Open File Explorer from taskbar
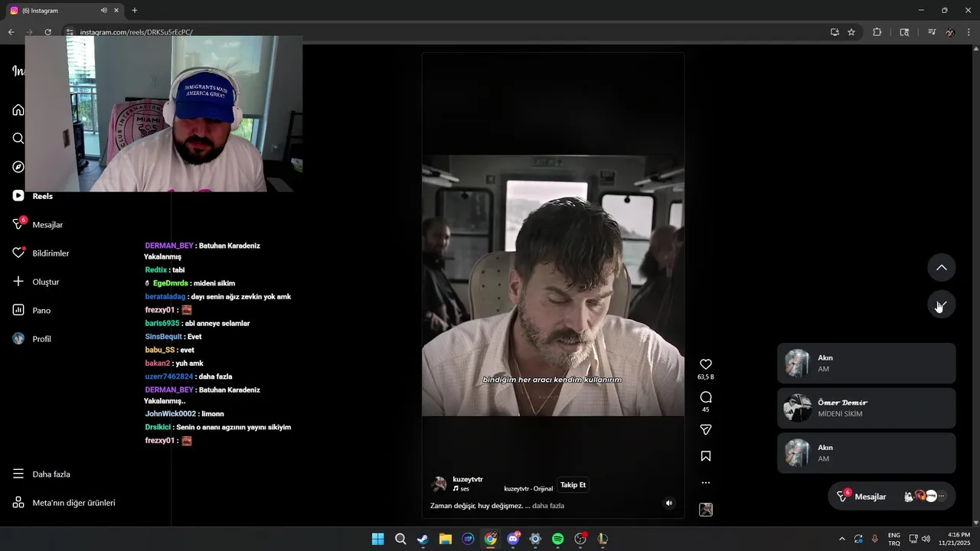 (445, 539)
